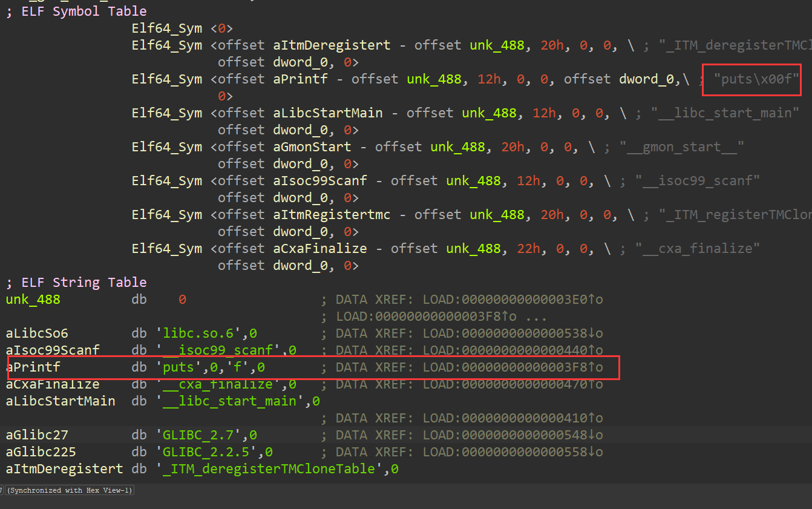
Task: Select the 'aGlibc27' label
Action: click(x=38, y=435)
